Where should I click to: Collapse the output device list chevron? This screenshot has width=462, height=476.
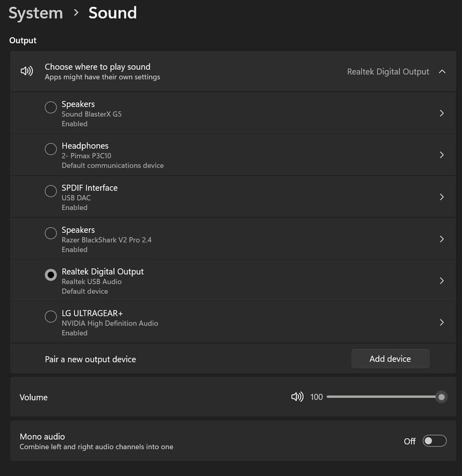(442, 72)
